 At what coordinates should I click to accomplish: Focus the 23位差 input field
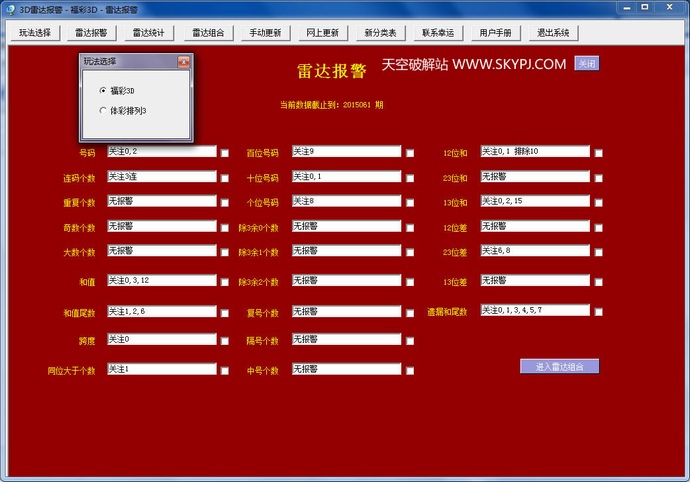(x=535, y=251)
